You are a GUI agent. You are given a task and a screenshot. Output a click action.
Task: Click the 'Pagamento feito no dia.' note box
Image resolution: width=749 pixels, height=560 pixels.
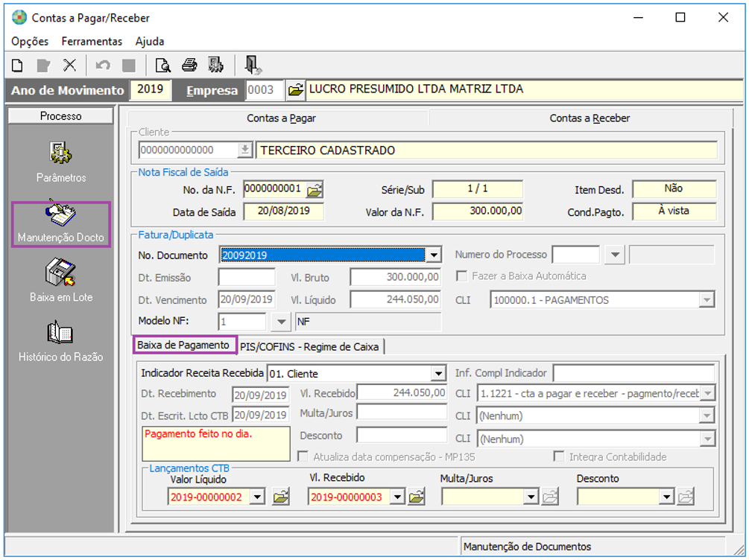tap(216, 444)
